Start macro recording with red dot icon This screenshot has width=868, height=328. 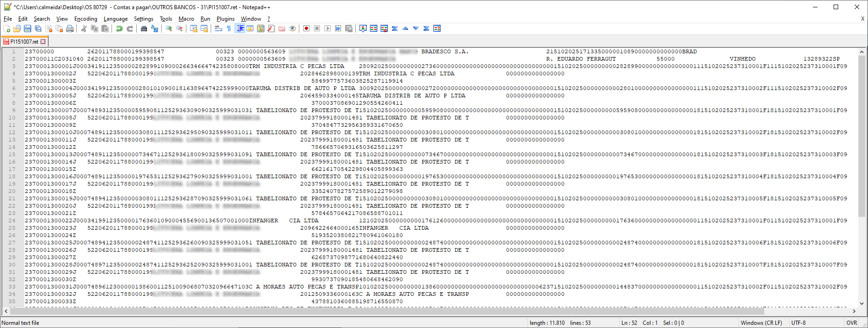(306, 28)
